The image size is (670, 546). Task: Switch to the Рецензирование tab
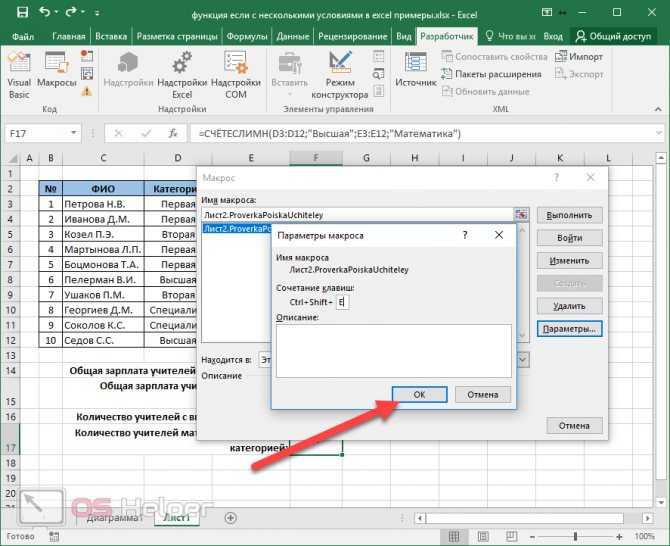pyautogui.click(x=353, y=36)
